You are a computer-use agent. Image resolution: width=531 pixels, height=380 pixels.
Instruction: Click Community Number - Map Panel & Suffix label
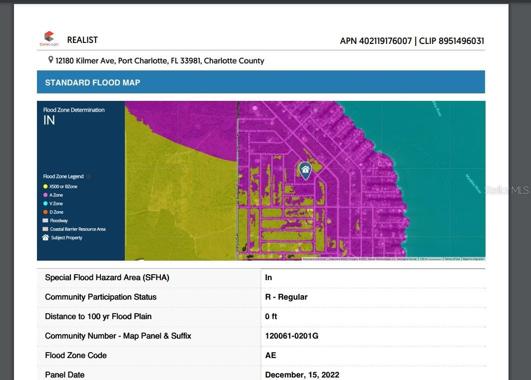pos(118,336)
